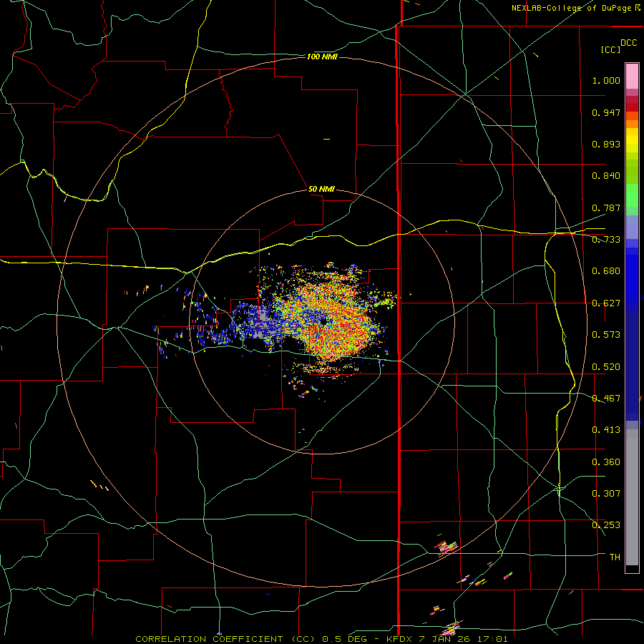Pick the red band of the color scale

click(632, 107)
